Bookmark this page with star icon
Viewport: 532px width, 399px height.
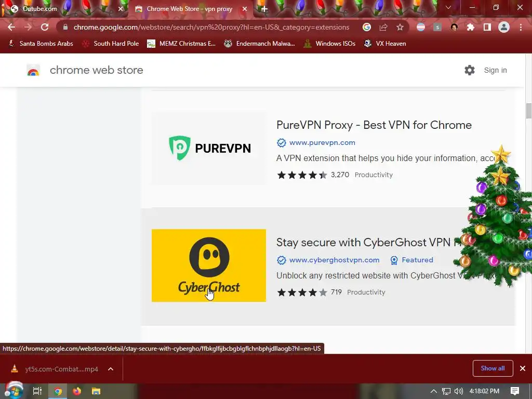pyautogui.click(x=400, y=27)
